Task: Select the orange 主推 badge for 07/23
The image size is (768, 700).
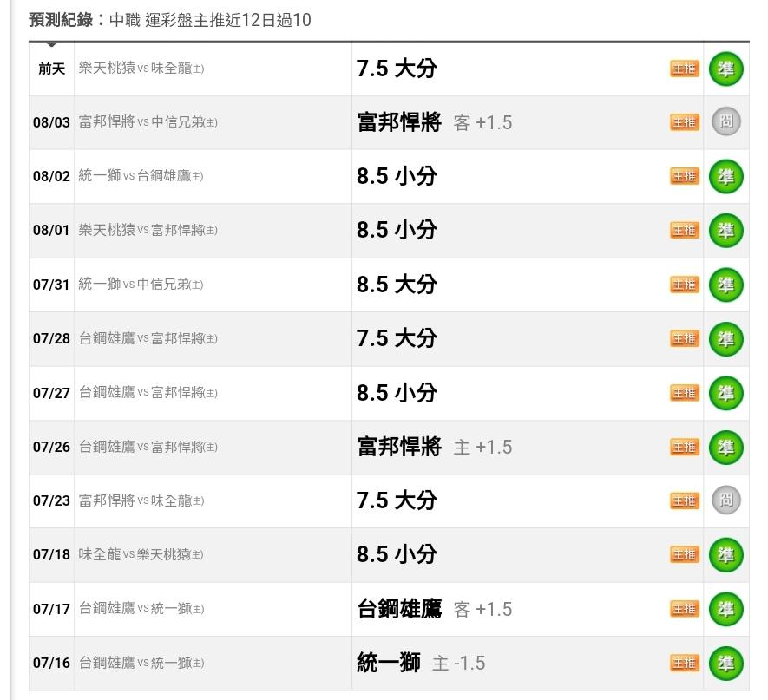Action: (x=684, y=500)
